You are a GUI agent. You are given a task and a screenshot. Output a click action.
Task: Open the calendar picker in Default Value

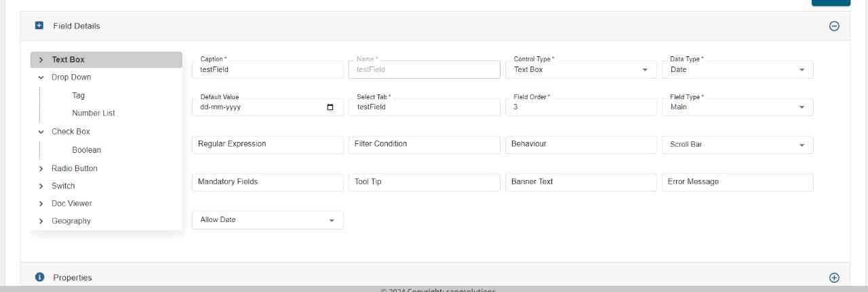[330, 107]
